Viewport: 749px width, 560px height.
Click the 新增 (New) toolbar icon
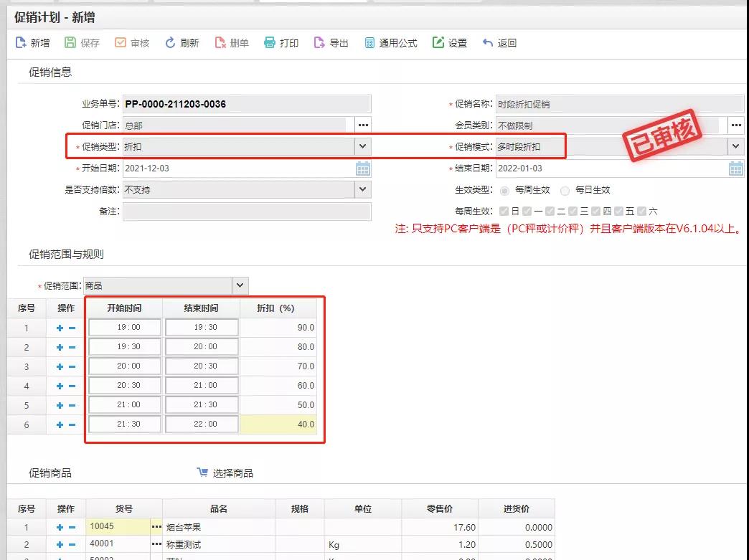(22, 43)
